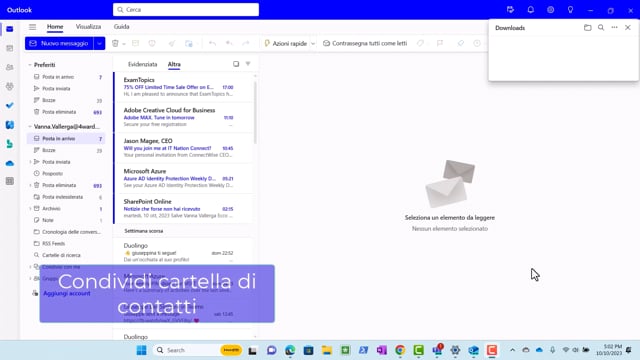Viewport: 640px width, 360px height.
Task: Open the Microsoft Azure weekly digest email
Action: coord(183,178)
